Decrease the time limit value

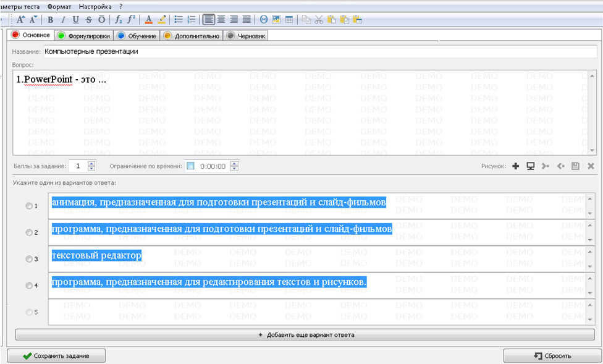point(234,169)
